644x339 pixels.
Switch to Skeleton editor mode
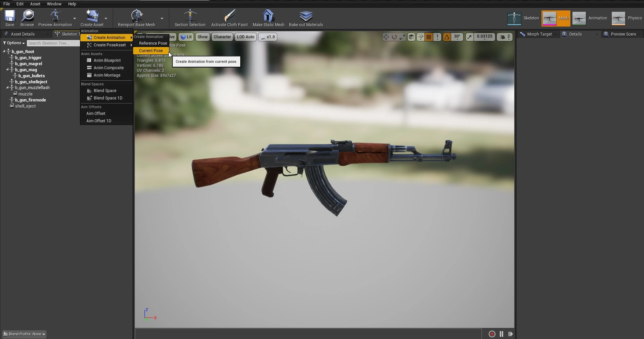point(523,18)
